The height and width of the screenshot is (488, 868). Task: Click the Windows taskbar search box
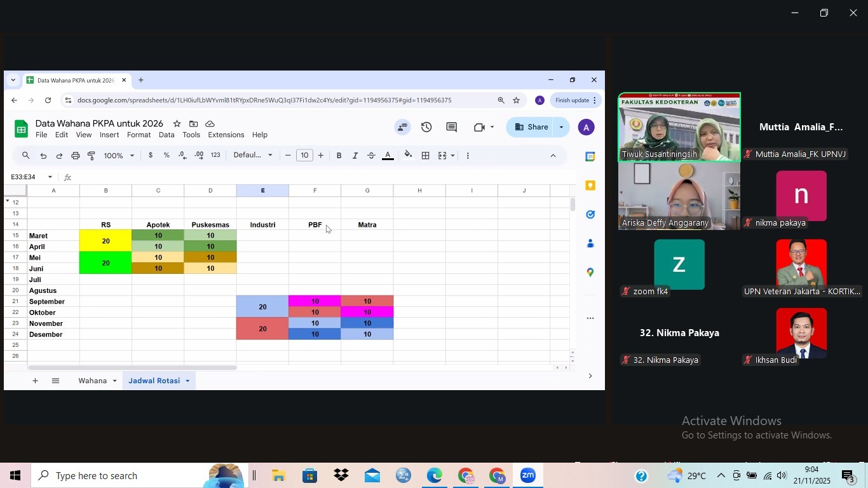(x=121, y=475)
